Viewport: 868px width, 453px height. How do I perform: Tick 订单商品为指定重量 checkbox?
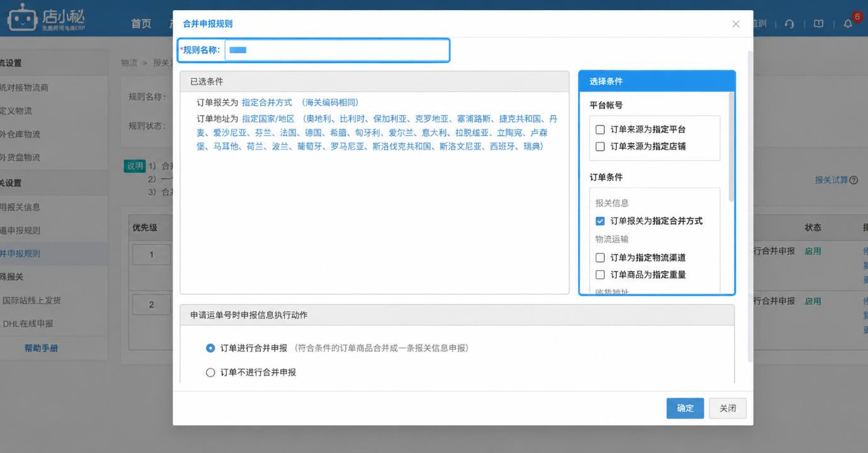(x=600, y=275)
